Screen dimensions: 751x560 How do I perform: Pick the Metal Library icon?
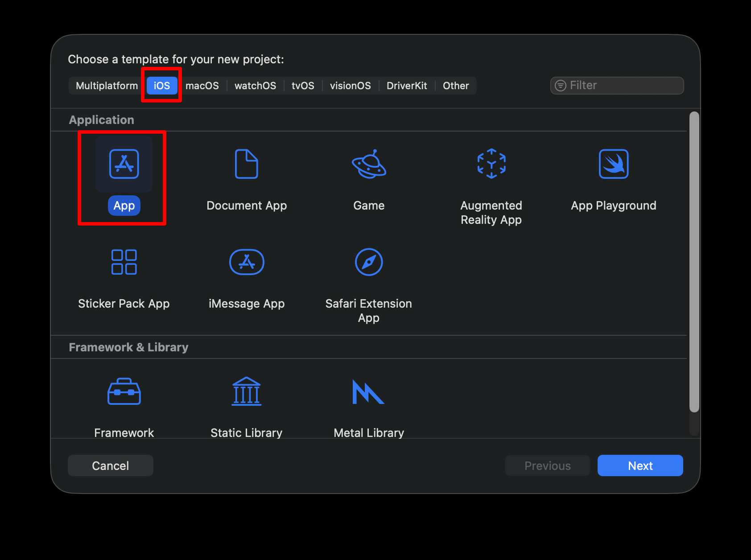point(368,391)
